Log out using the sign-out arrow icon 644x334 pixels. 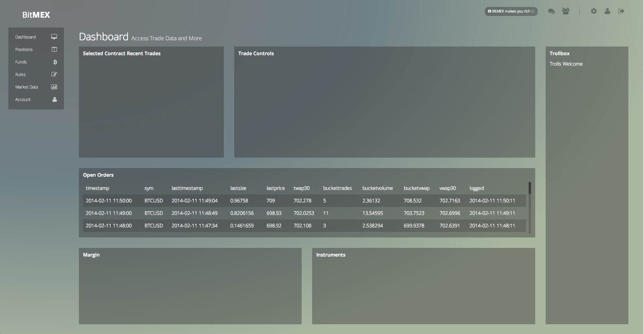pyautogui.click(x=621, y=11)
